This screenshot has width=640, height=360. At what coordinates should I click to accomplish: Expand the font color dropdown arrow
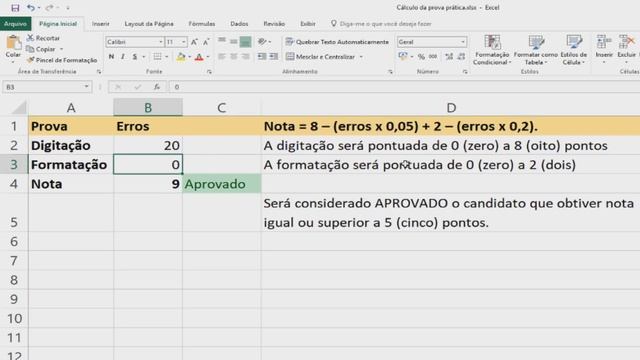tap(208, 57)
